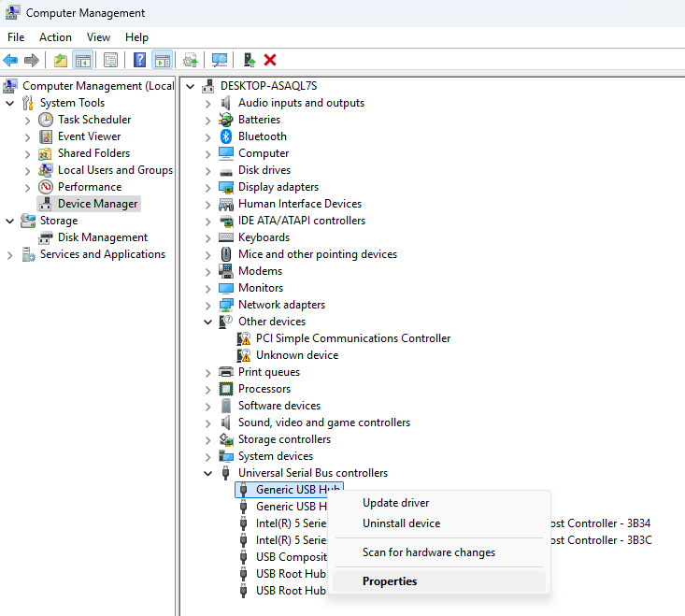Screen dimensions: 685x616
Task: Click the Storage controllers icon
Action: [x=226, y=439]
